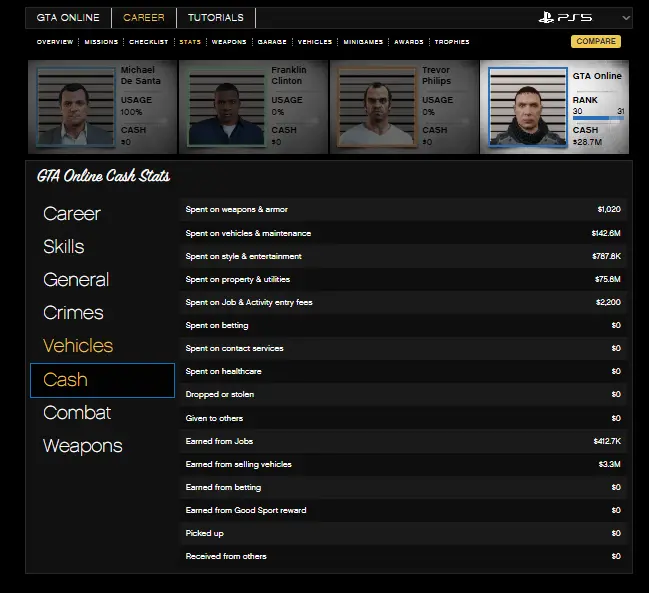
Task: Choose Vehicles category in sidebar
Action: (x=78, y=346)
